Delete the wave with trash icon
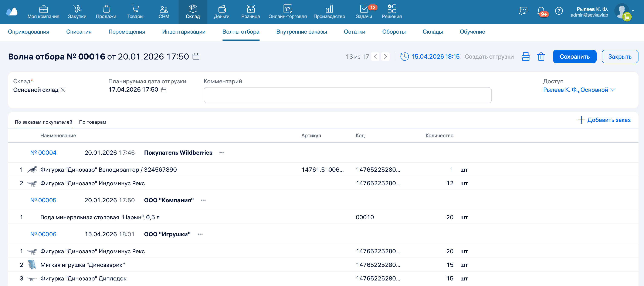 (541, 57)
